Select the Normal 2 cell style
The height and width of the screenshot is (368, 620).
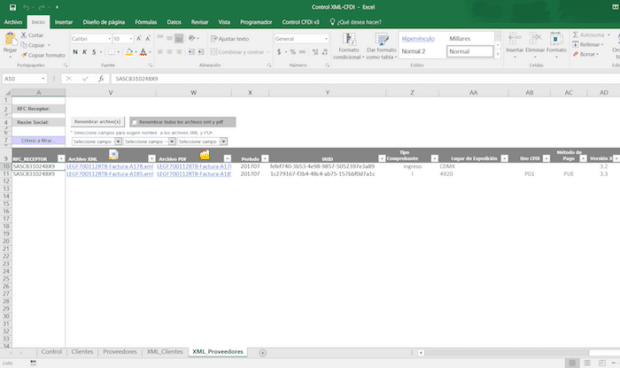(x=414, y=51)
